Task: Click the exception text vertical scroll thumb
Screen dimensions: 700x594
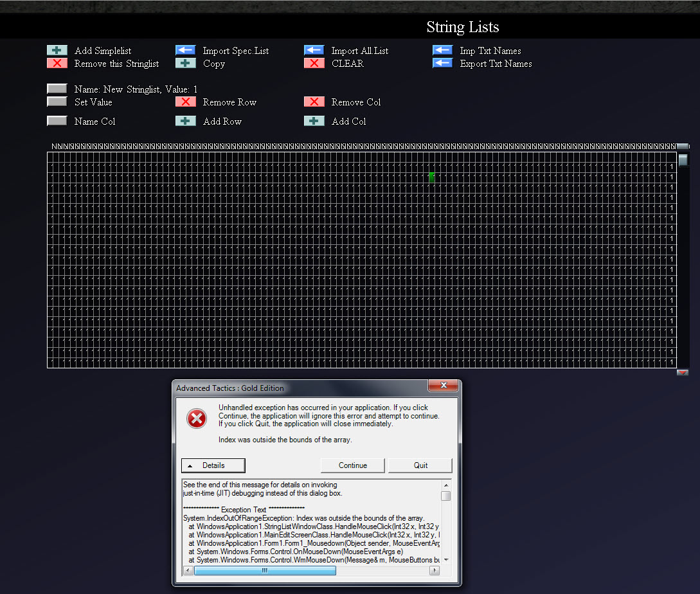Action: 445,496
